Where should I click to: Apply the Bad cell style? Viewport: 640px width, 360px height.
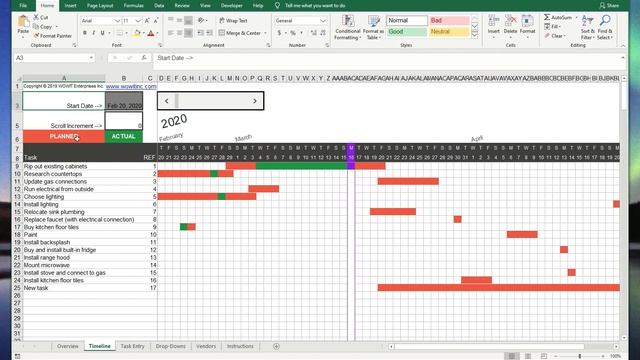point(449,20)
